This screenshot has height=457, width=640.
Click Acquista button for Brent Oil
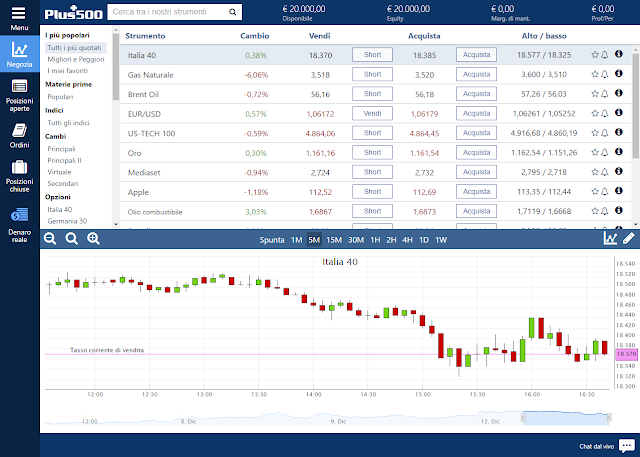[476, 94]
